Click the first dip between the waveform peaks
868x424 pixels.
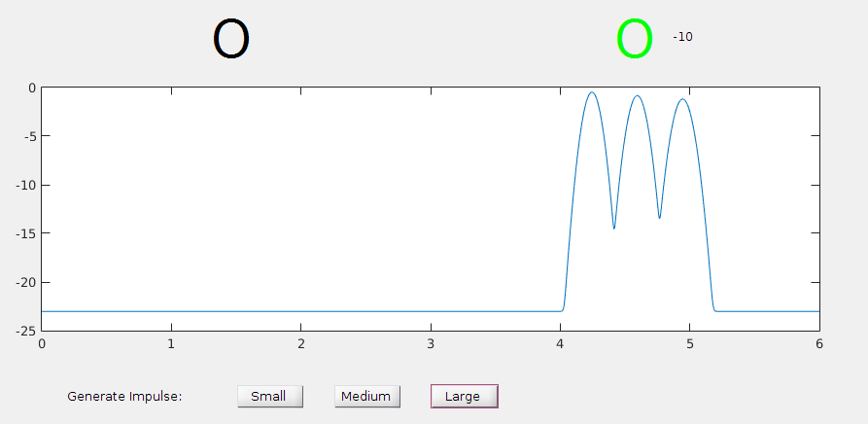click(x=614, y=228)
